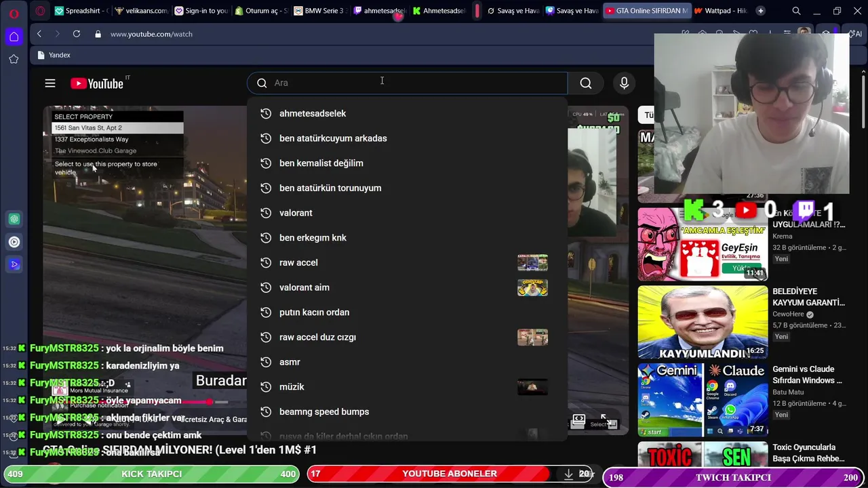Open the bookmarks star in the sidebar
The image size is (868, 488).
point(14,60)
